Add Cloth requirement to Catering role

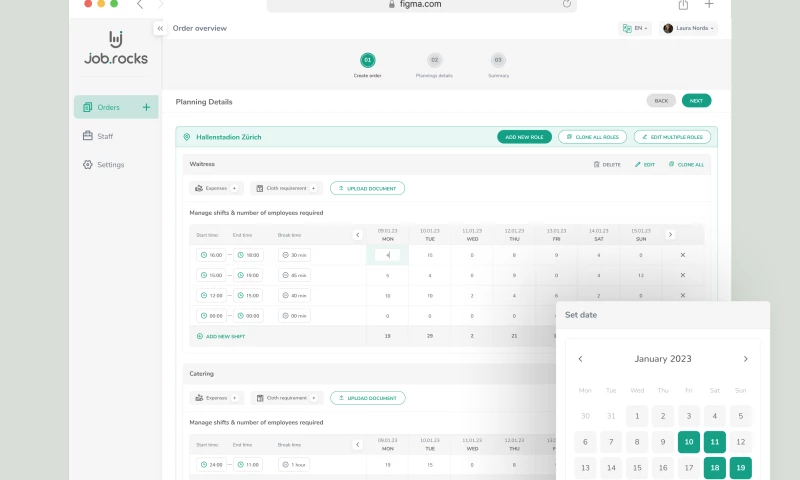coord(314,398)
